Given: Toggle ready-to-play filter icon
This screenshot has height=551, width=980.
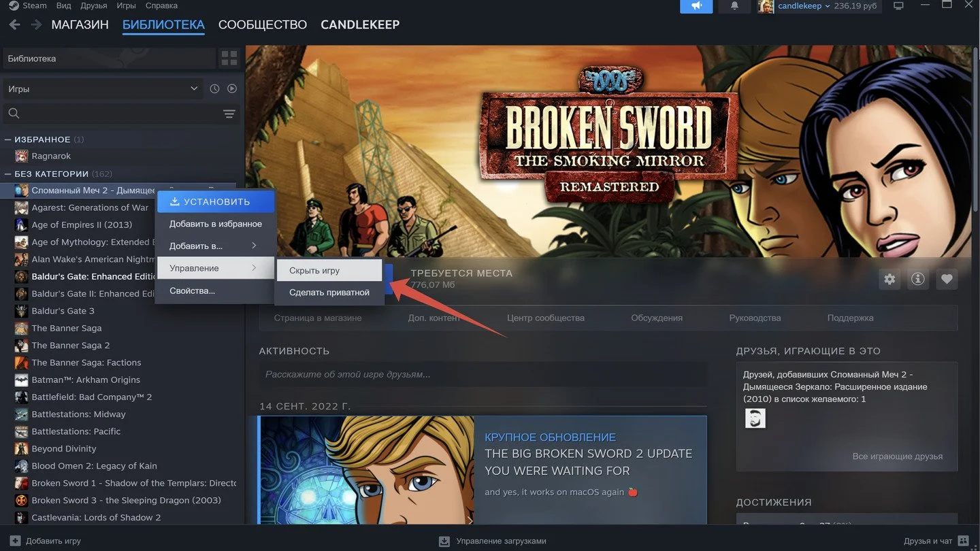Looking at the screenshot, I should 232,88.
